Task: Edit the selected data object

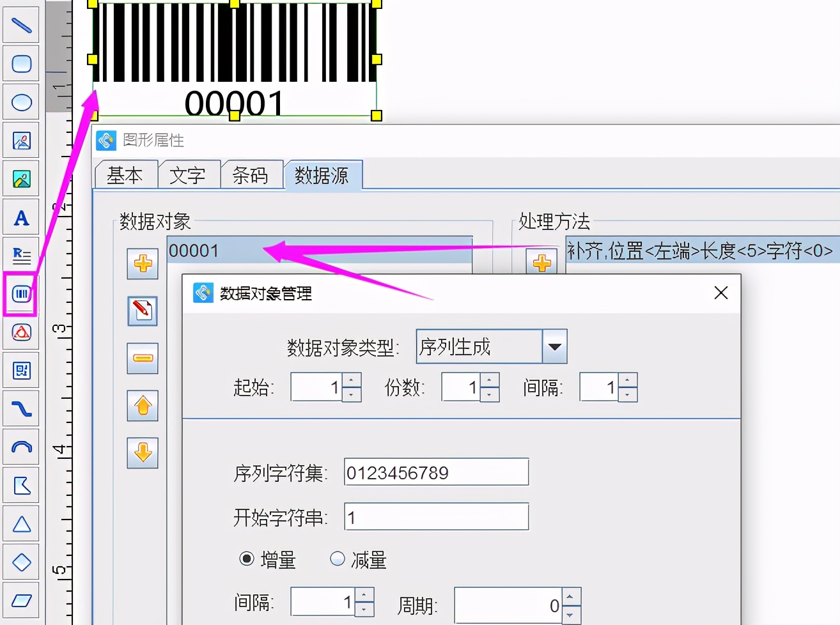Action: [x=143, y=311]
